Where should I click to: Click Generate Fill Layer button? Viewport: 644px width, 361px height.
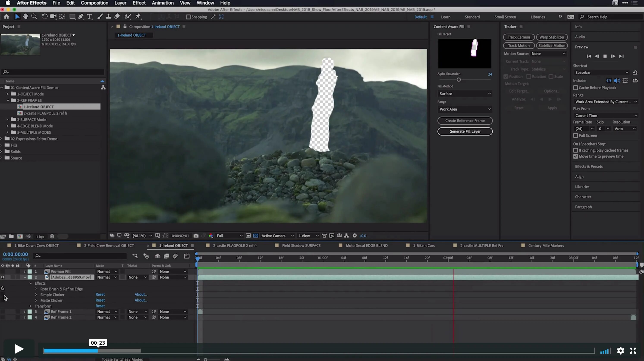[464, 131]
